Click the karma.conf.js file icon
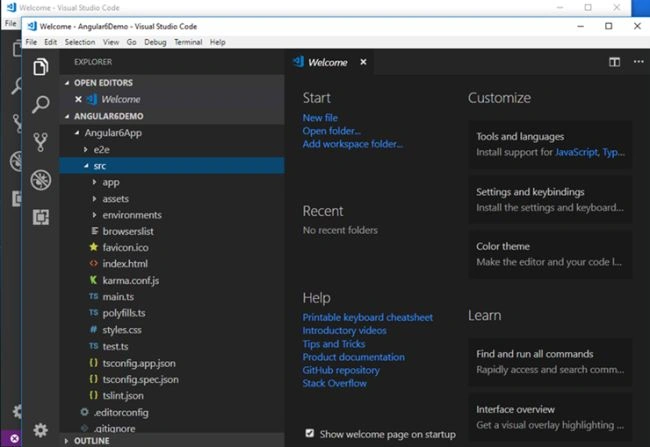This screenshot has width=650, height=447. click(94, 280)
